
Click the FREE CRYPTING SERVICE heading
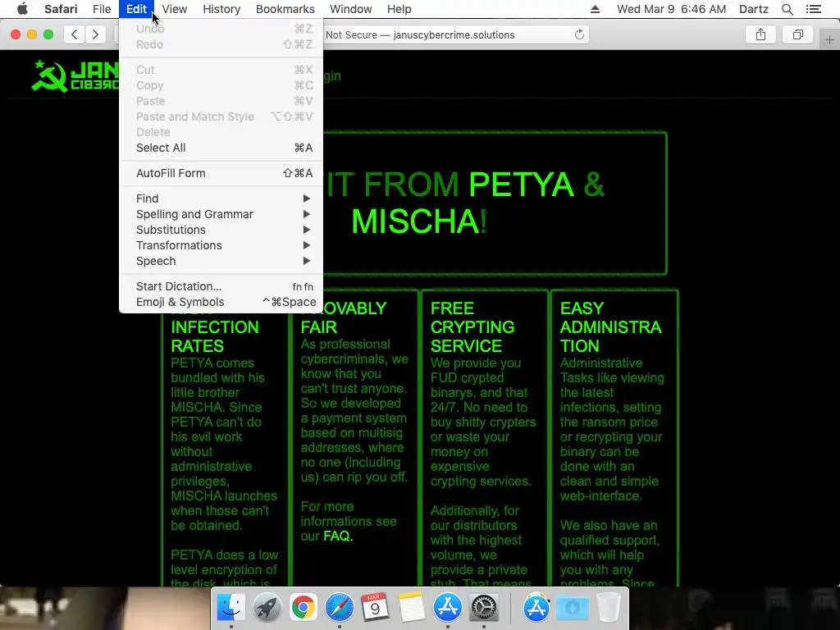click(472, 326)
